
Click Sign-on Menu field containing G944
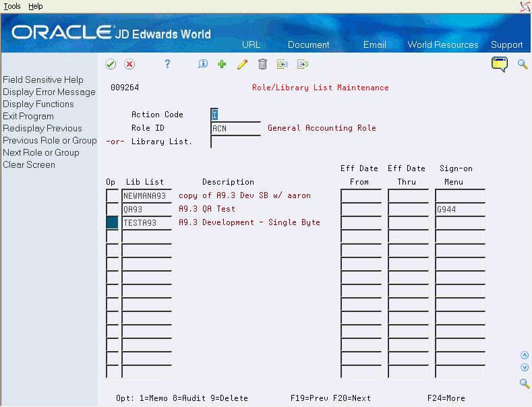pyautogui.click(x=461, y=210)
